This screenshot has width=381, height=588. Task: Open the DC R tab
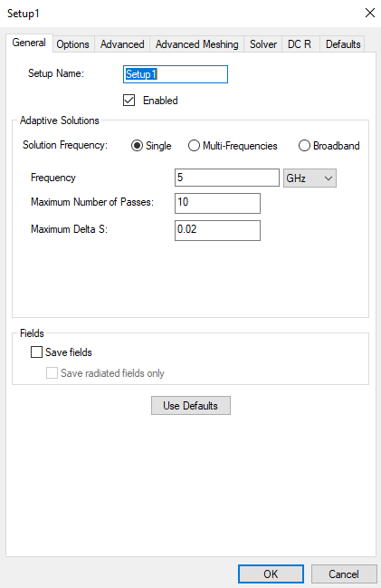click(300, 44)
